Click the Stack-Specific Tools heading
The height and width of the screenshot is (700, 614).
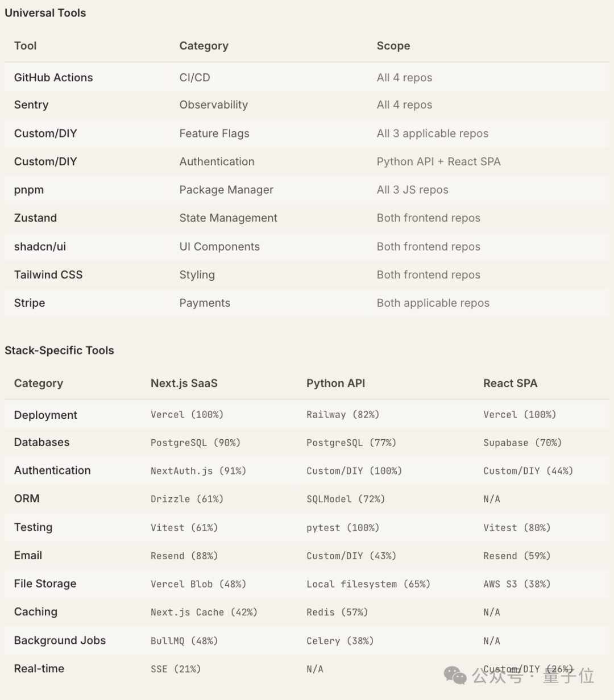point(59,350)
